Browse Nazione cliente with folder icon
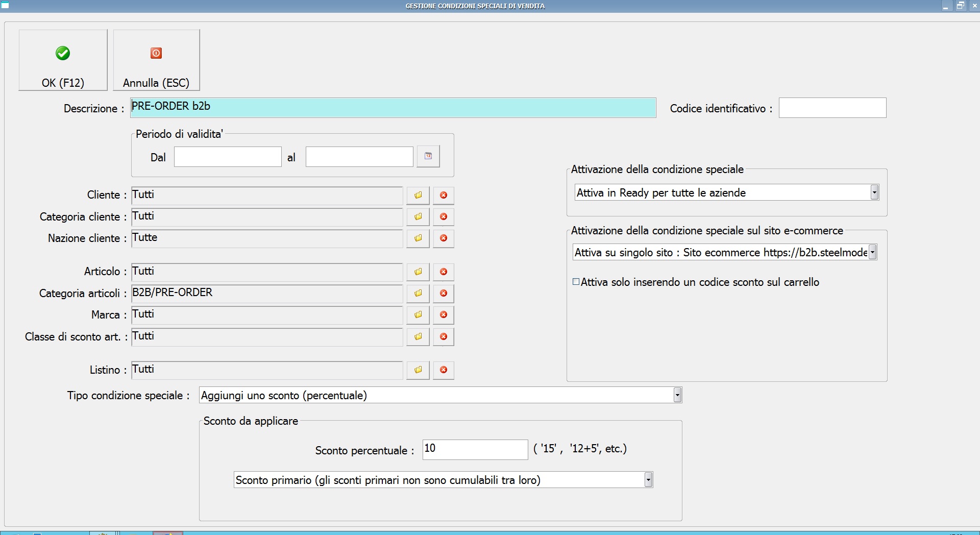 (418, 238)
